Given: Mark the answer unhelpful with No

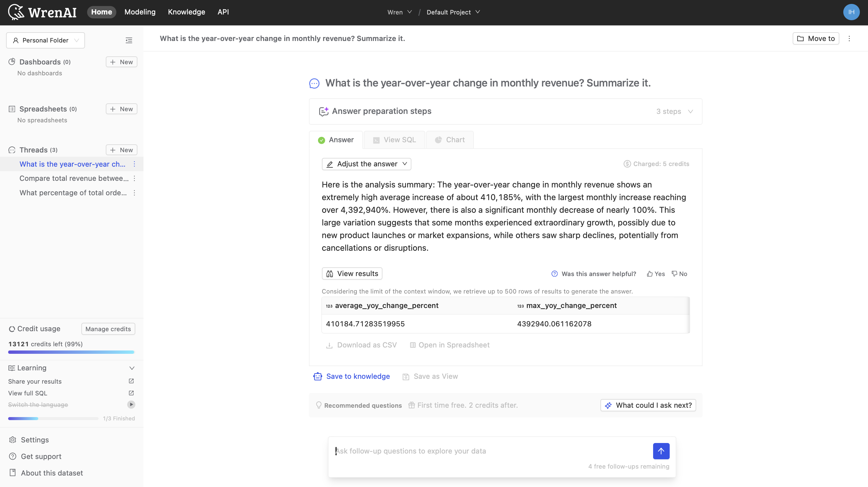Looking at the screenshot, I should (x=679, y=274).
